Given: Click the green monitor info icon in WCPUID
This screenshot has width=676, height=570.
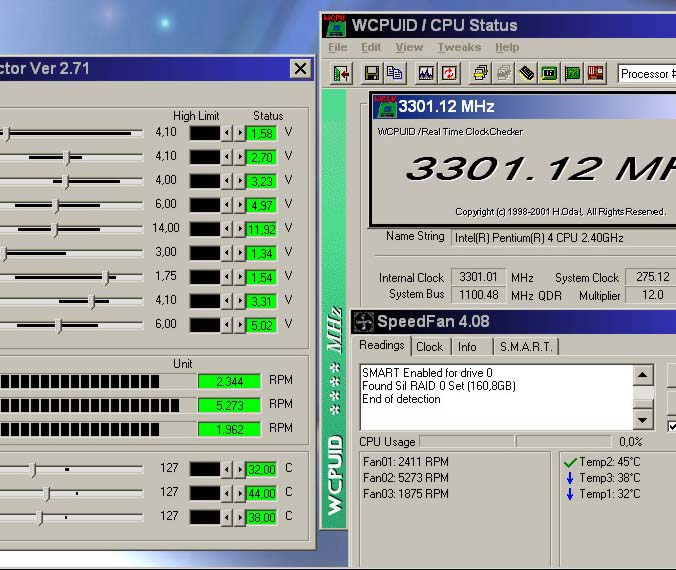Looking at the screenshot, I should pyautogui.click(x=549, y=74).
